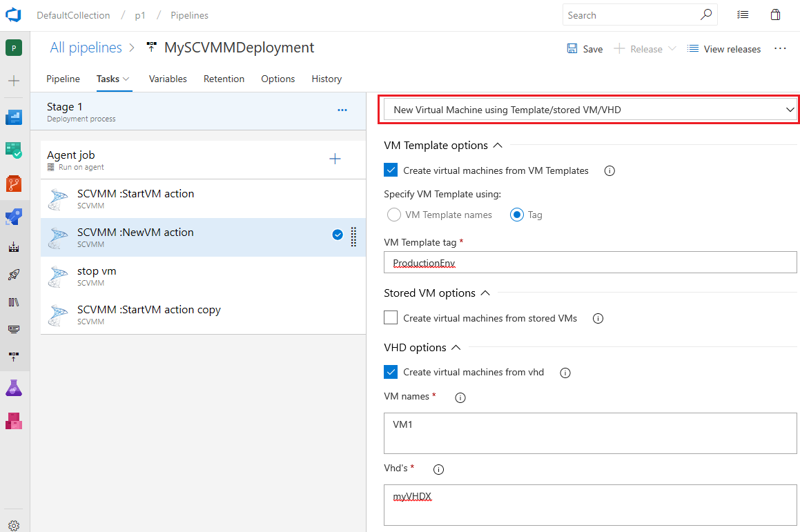Switch to the Variables tab
The width and height of the screenshot is (800, 532).
pyautogui.click(x=168, y=79)
